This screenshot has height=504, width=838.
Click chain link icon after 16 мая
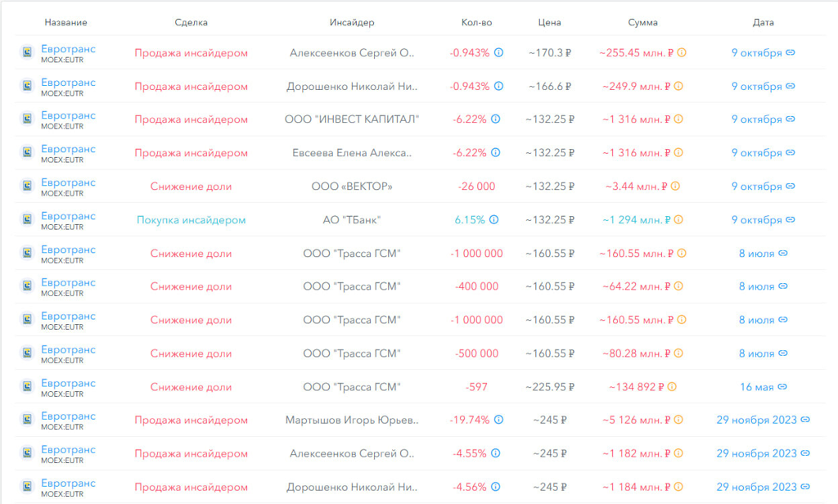(x=782, y=387)
